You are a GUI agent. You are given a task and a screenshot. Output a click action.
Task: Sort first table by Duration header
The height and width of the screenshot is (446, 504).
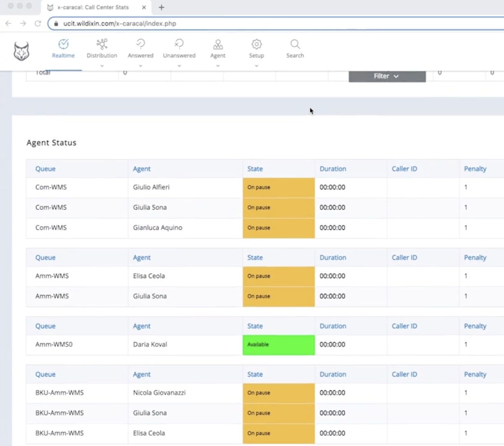pos(332,169)
